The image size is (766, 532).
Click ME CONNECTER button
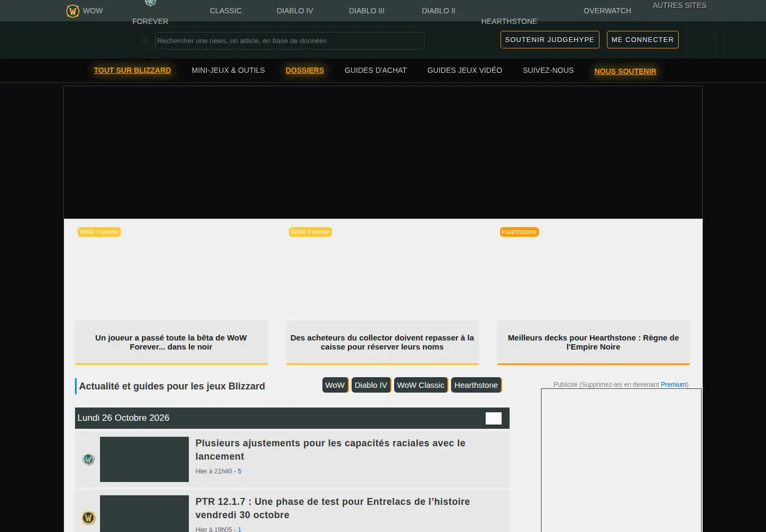[x=643, y=39]
